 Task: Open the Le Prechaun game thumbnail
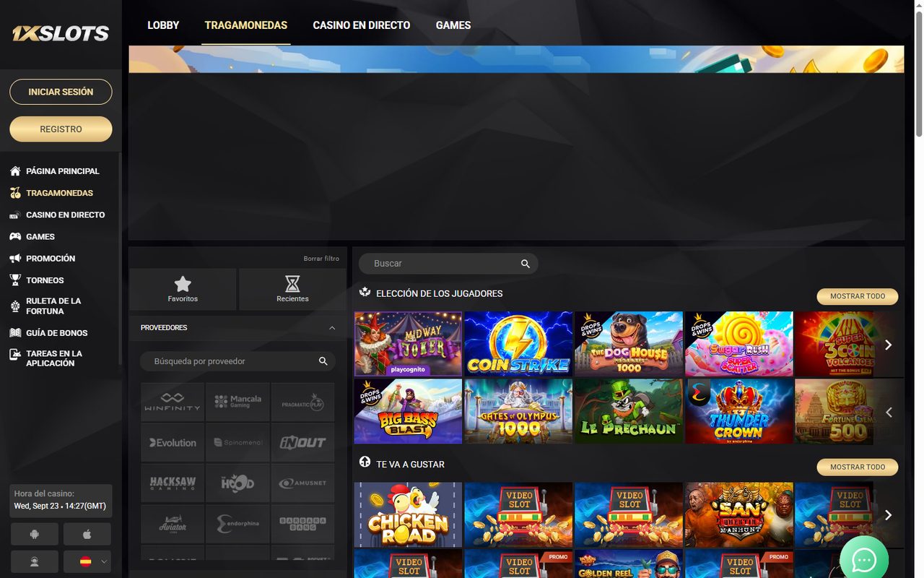(629, 412)
